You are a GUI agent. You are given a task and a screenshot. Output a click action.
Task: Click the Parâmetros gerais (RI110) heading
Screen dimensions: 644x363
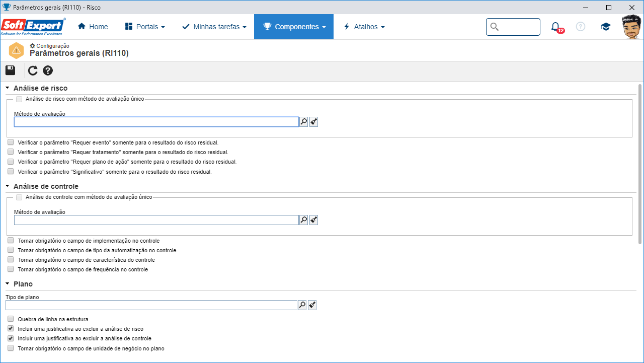[x=79, y=53]
